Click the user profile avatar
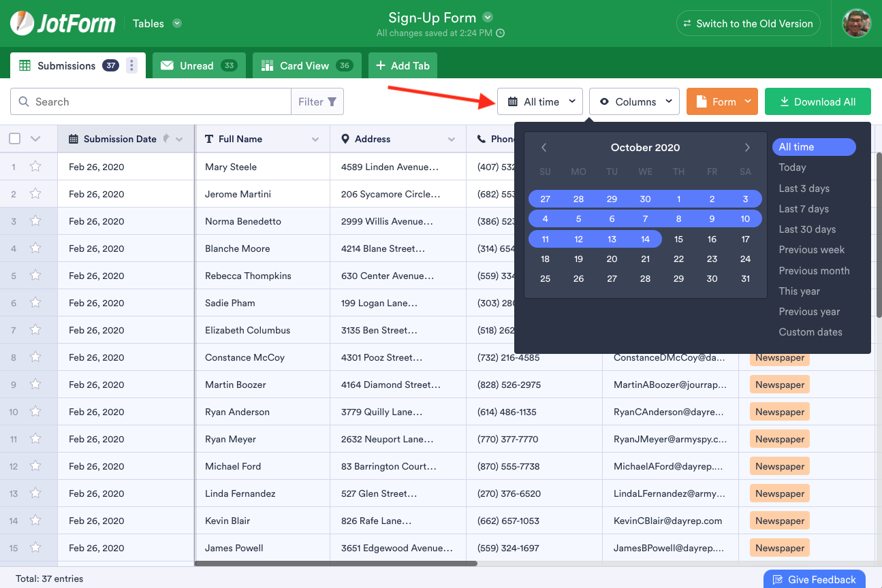This screenshot has height=588, width=882. [856, 23]
